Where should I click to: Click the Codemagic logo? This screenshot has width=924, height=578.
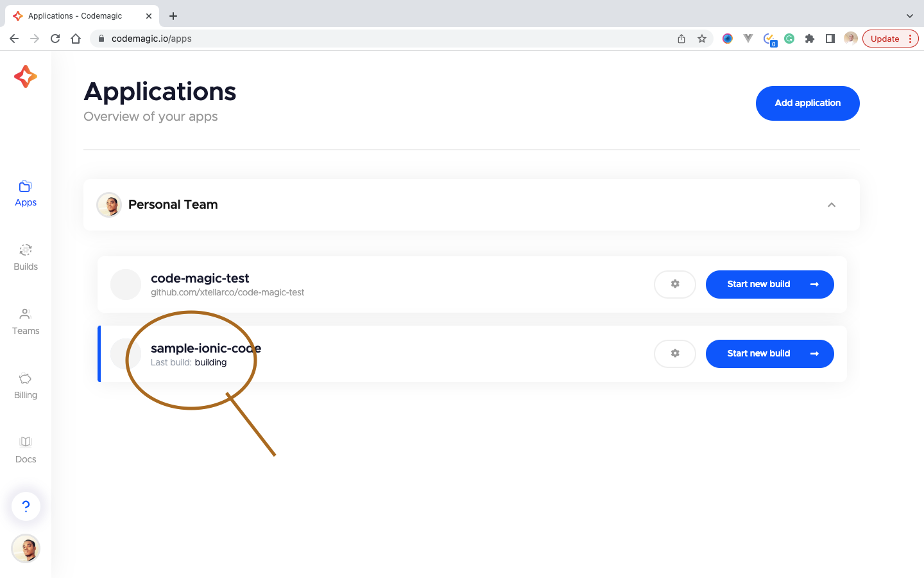[x=26, y=76]
